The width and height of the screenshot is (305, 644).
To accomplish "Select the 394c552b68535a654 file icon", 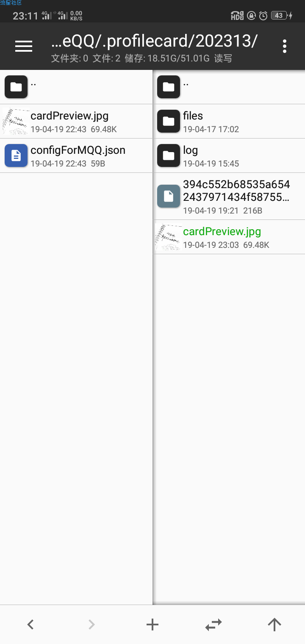I will (169, 196).
